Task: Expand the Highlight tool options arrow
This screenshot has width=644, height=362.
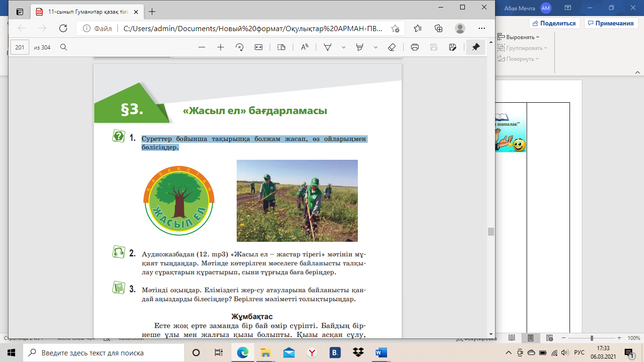Action: [x=376, y=47]
